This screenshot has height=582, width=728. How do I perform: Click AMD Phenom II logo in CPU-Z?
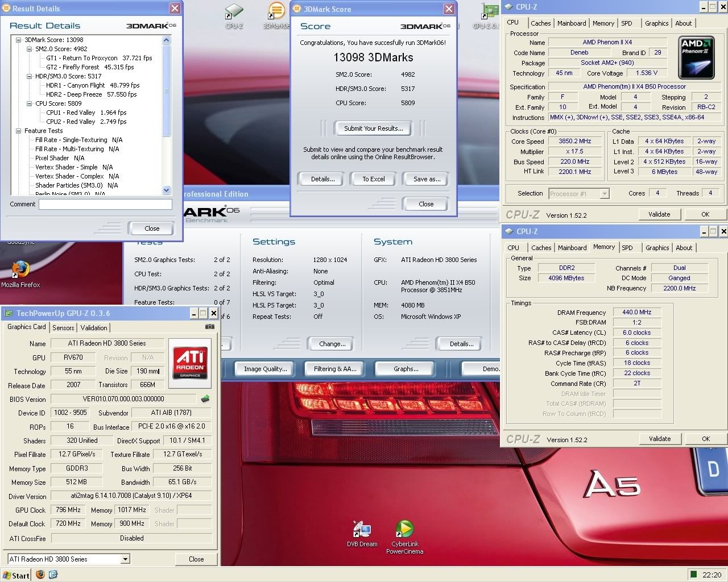[697, 57]
